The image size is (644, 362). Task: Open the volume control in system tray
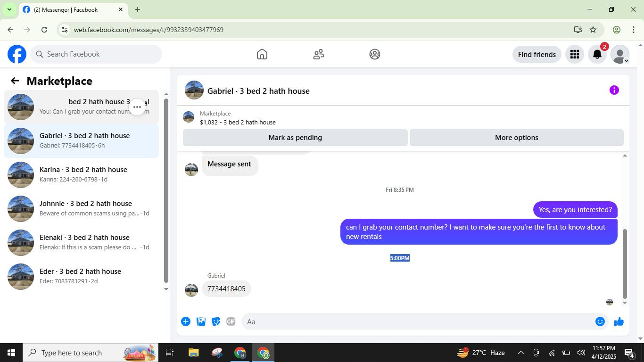click(x=581, y=353)
